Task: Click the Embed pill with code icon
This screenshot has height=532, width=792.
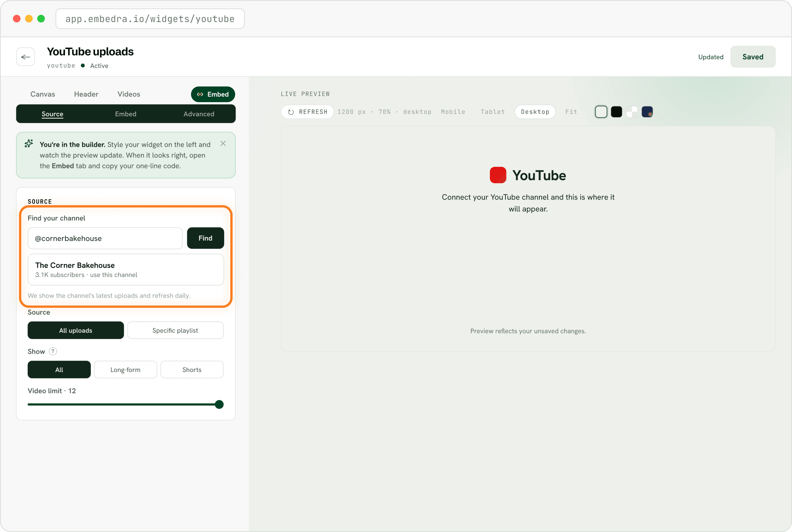Action: click(213, 94)
